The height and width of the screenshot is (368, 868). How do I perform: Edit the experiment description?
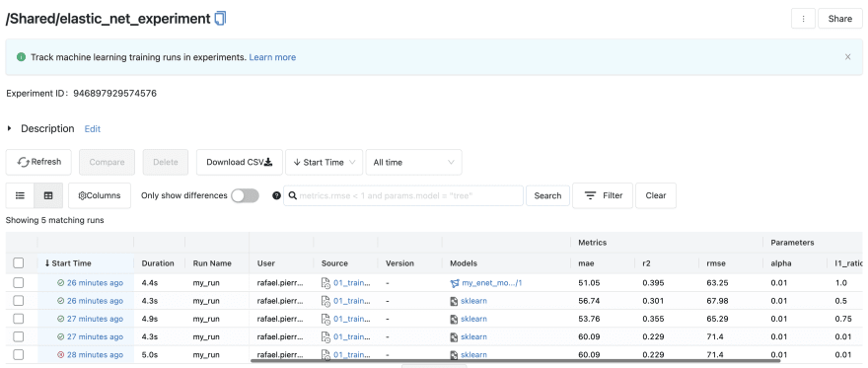pos(93,129)
